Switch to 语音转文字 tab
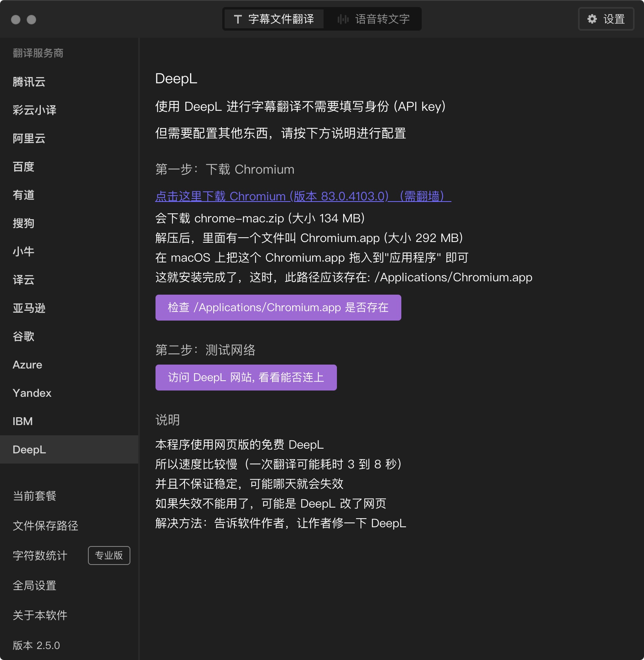The image size is (644, 660). (373, 19)
